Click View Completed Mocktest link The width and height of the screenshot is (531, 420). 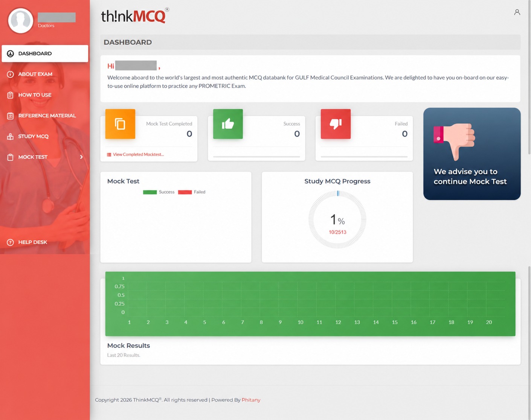tap(138, 154)
